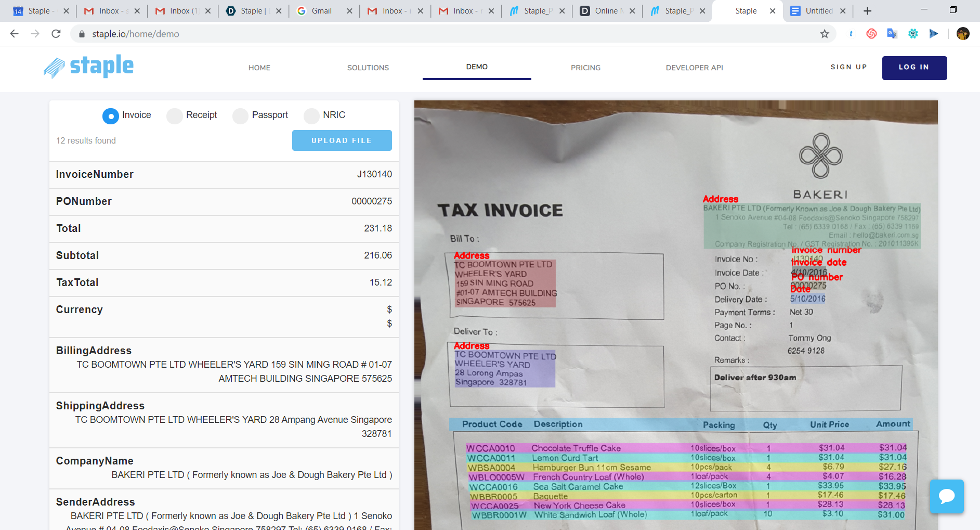Click the Subtotal value 216.06
The height and width of the screenshot is (530, 980).
pos(378,255)
